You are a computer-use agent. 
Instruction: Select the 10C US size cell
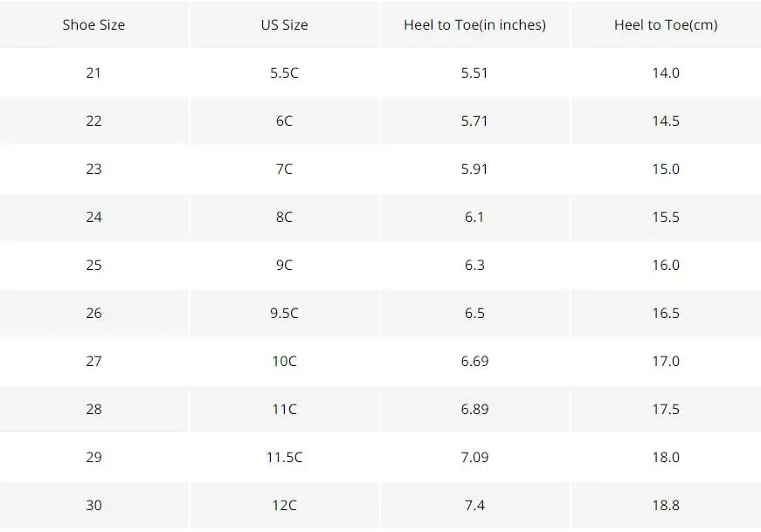[x=285, y=361]
